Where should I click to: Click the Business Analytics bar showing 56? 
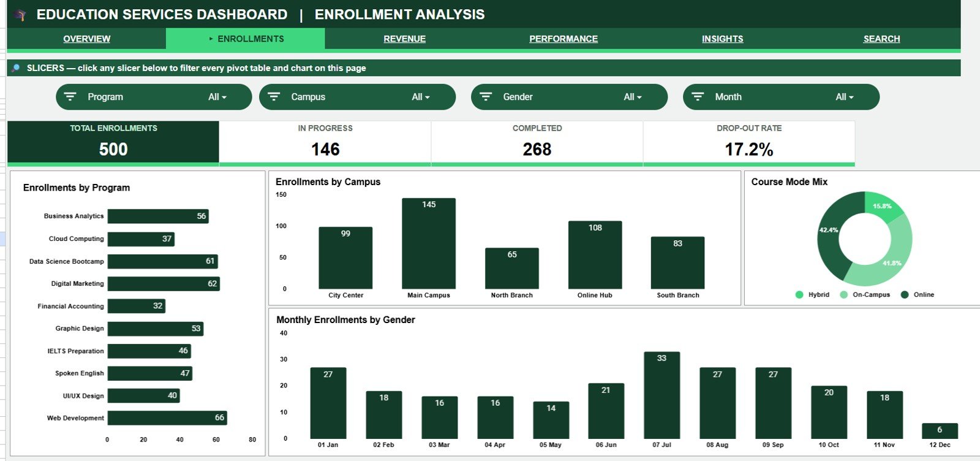158,216
